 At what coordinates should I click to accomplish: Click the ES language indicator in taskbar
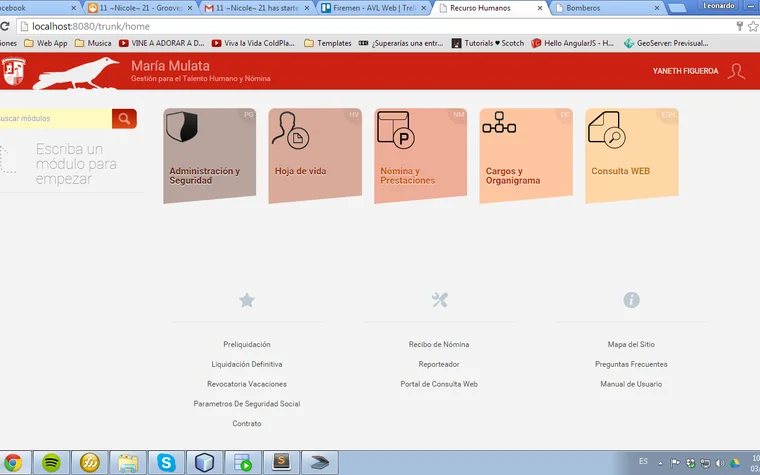[643, 461]
